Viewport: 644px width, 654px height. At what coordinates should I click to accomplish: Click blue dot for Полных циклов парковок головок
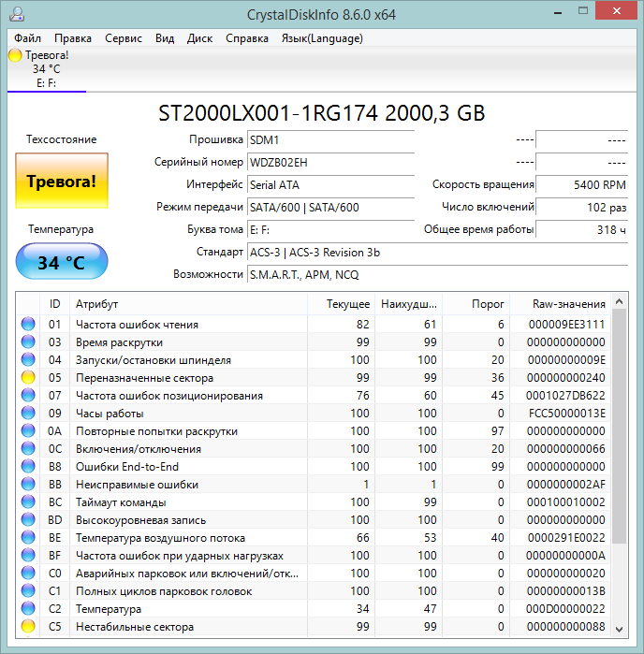click(x=28, y=591)
